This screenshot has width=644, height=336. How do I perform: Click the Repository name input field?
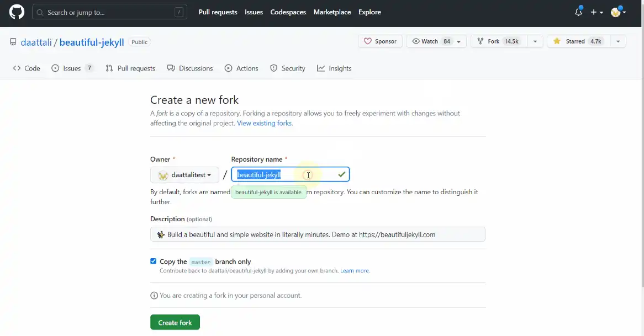click(x=291, y=174)
